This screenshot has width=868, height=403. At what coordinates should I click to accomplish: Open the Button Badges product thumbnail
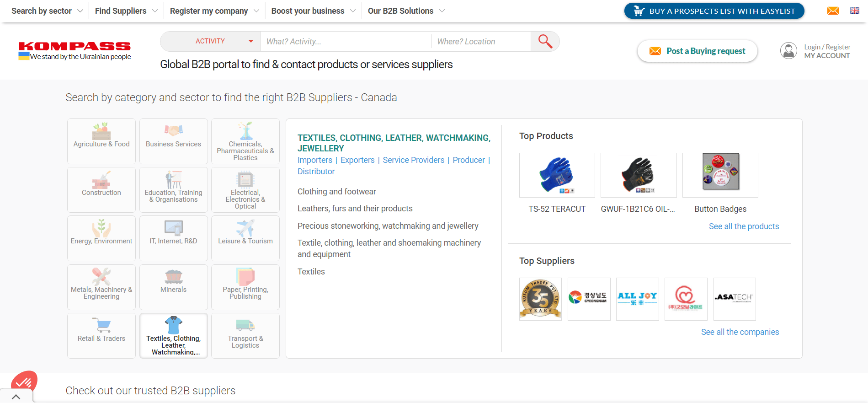pos(720,175)
